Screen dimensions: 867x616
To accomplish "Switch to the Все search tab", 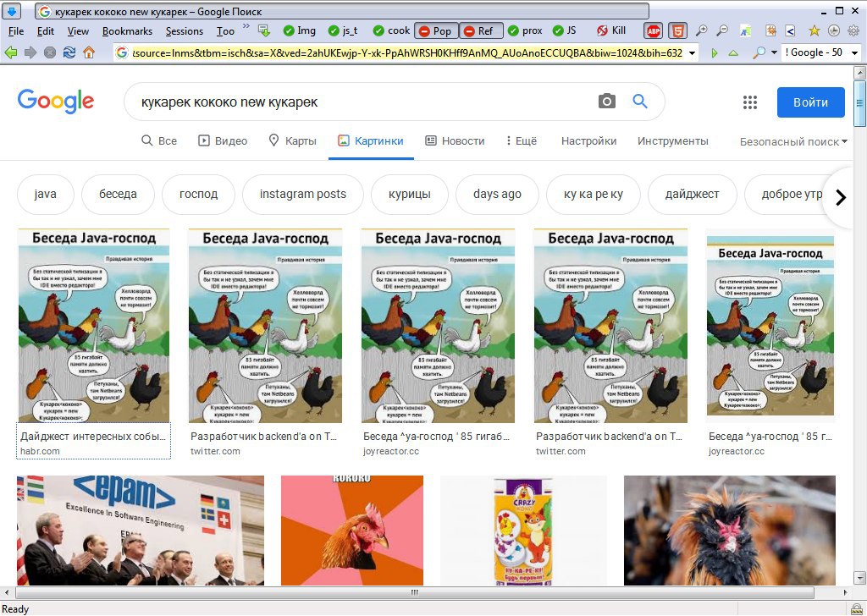I will pos(159,140).
